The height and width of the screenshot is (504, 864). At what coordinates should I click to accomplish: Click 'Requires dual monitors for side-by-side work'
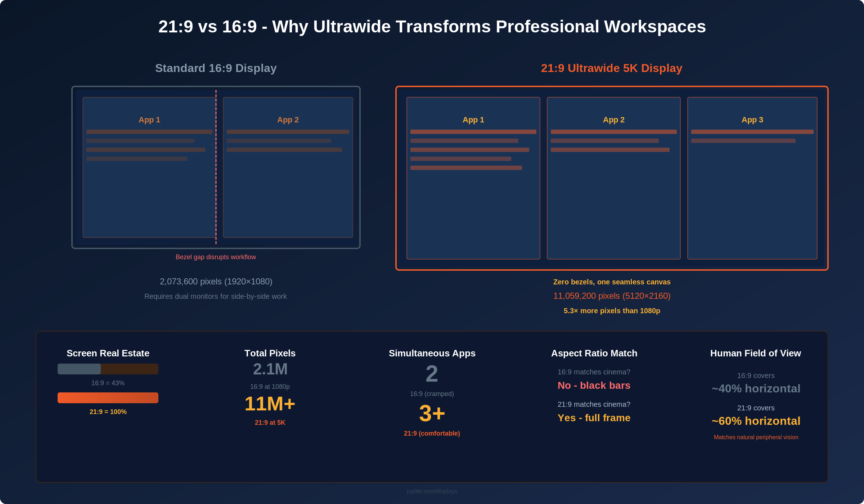coord(216,296)
